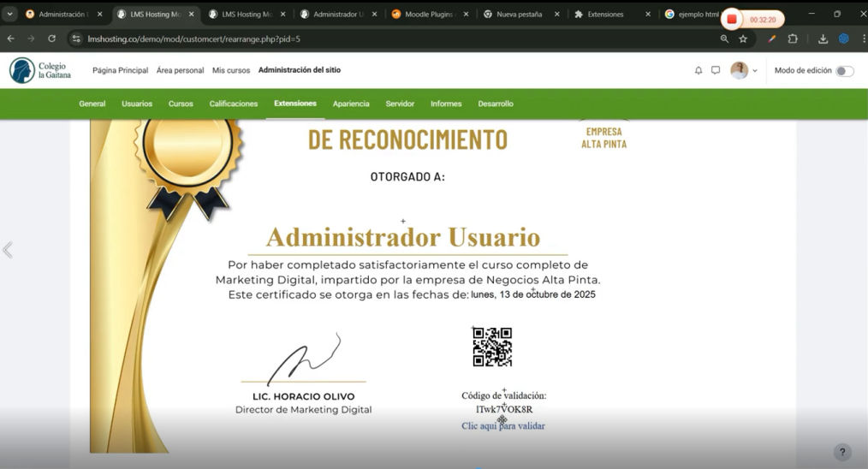Screen dimensions: 868x469
Task: Toggle the Modo de edición switch
Action: 844,71
